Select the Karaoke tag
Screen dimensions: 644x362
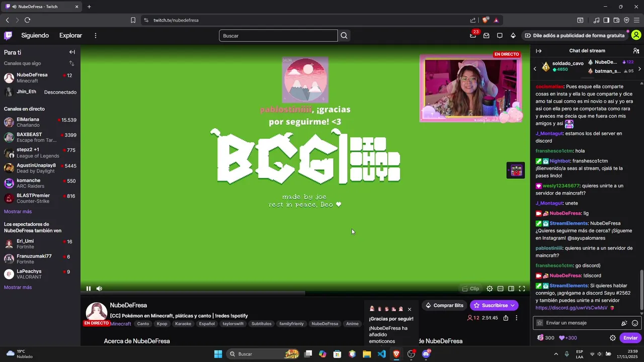pos(183,324)
